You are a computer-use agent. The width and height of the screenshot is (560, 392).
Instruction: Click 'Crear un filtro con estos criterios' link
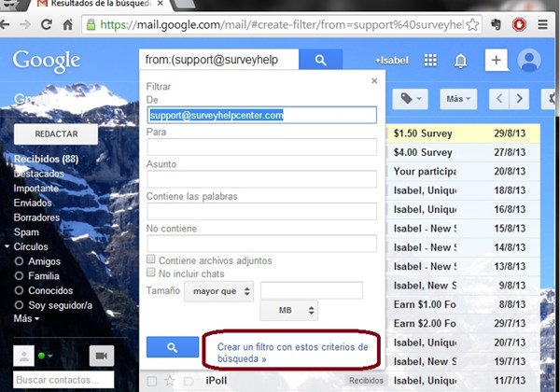point(292,353)
